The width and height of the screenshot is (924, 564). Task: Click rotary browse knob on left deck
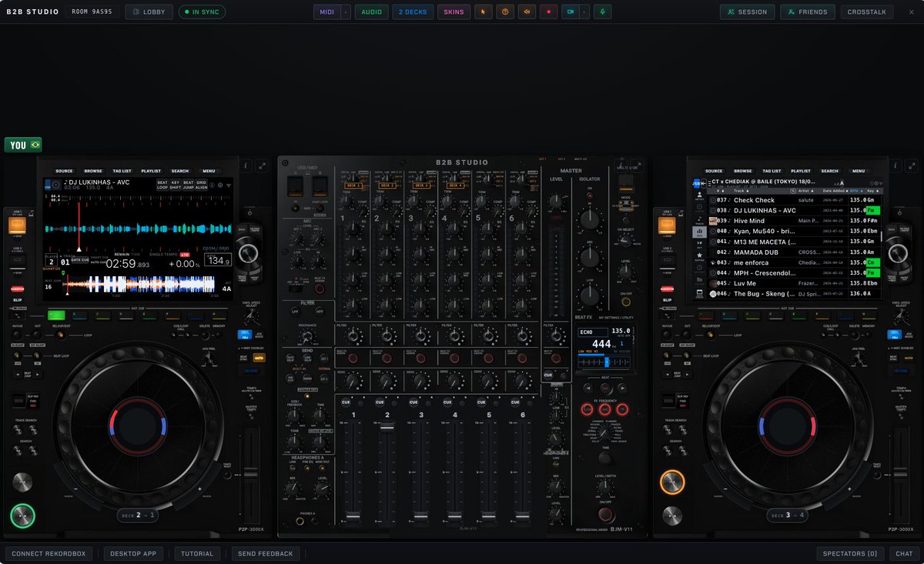click(x=248, y=253)
